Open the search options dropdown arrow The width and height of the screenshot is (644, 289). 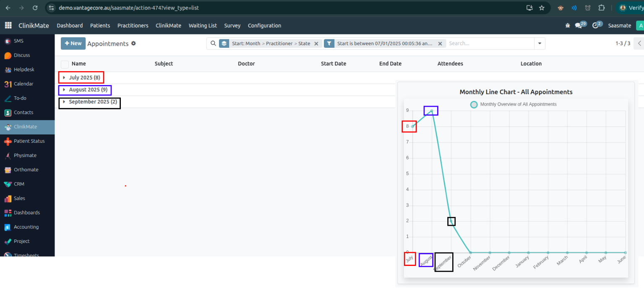[x=540, y=44]
